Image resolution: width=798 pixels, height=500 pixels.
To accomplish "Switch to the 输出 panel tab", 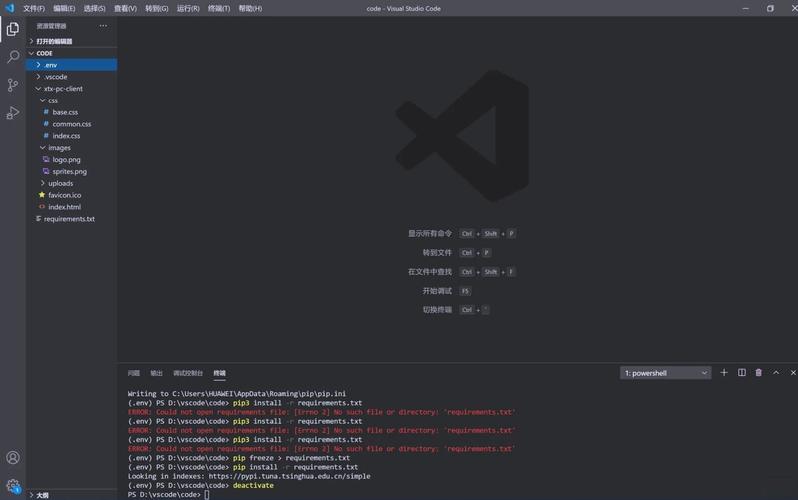I will pyautogui.click(x=156, y=373).
